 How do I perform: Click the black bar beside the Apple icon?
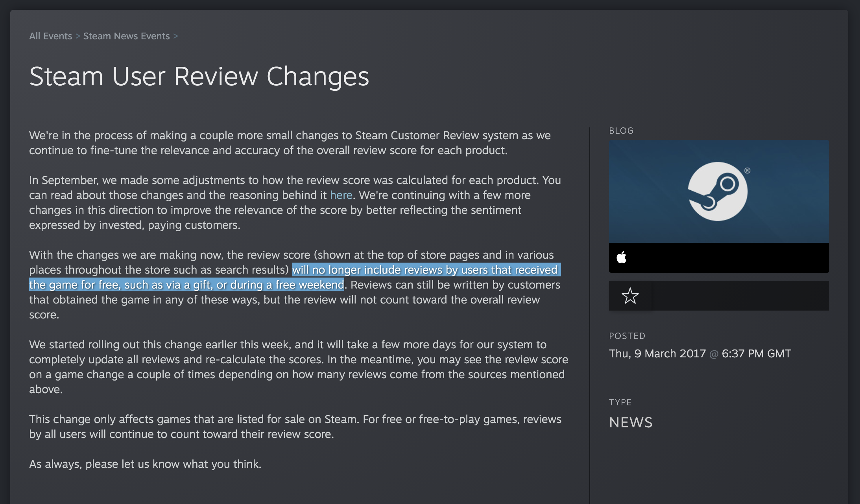coord(728,258)
